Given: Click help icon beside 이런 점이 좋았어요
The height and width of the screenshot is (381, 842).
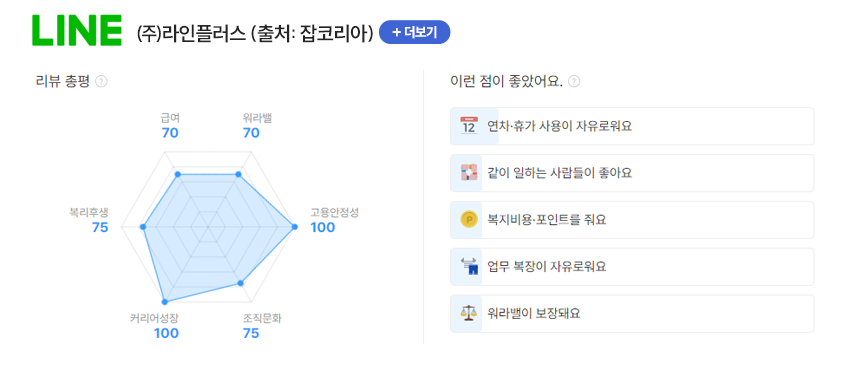Looking at the screenshot, I should pyautogui.click(x=574, y=82).
